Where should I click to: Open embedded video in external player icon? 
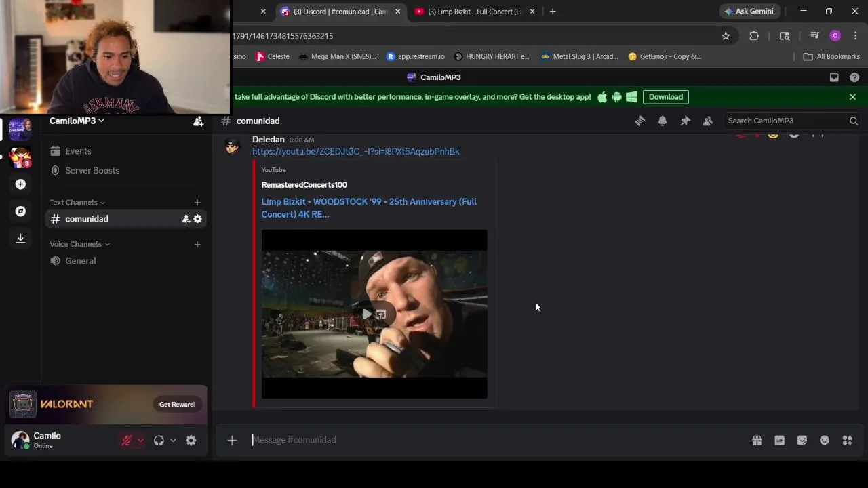pos(380,314)
